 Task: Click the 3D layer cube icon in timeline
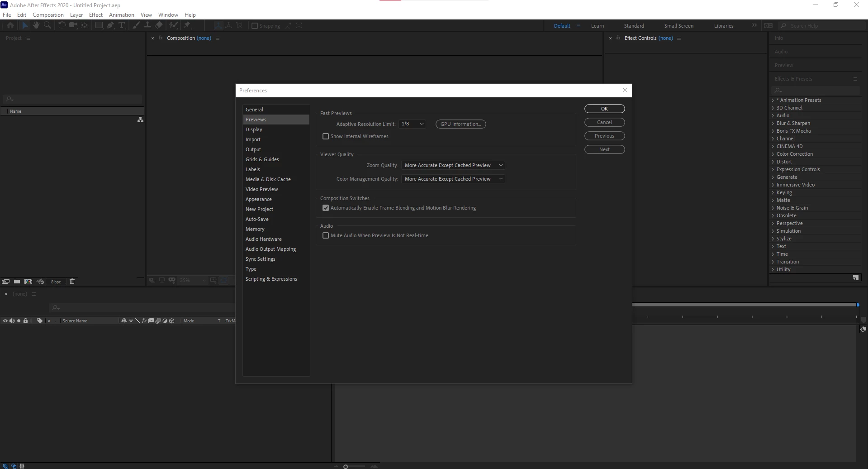point(172,321)
